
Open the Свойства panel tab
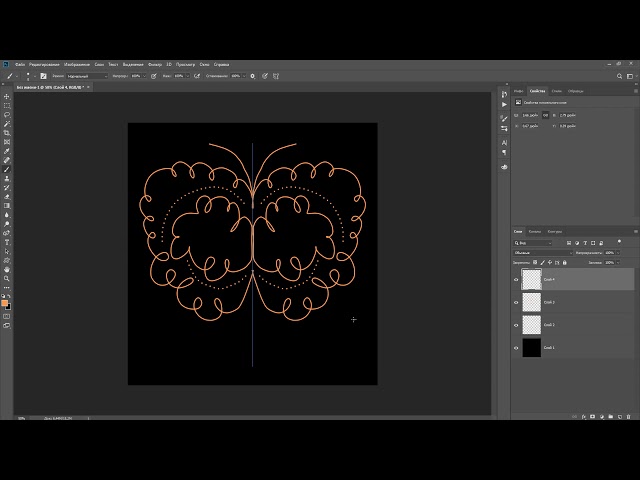click(x=537, y=91)
